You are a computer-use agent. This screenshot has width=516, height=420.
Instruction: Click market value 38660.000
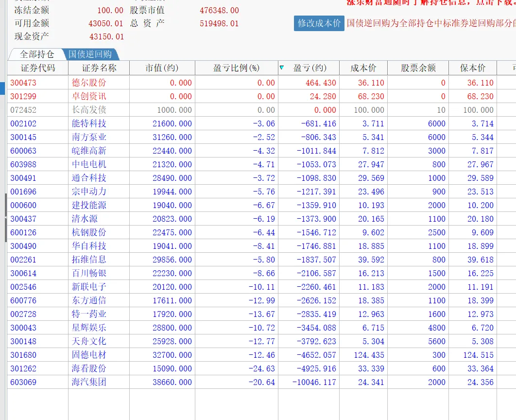(172, 383)
